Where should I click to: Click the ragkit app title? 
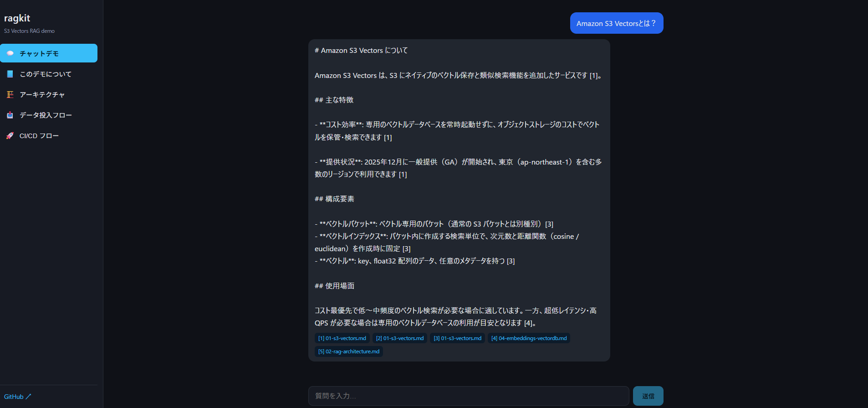[x=17, y=18]
